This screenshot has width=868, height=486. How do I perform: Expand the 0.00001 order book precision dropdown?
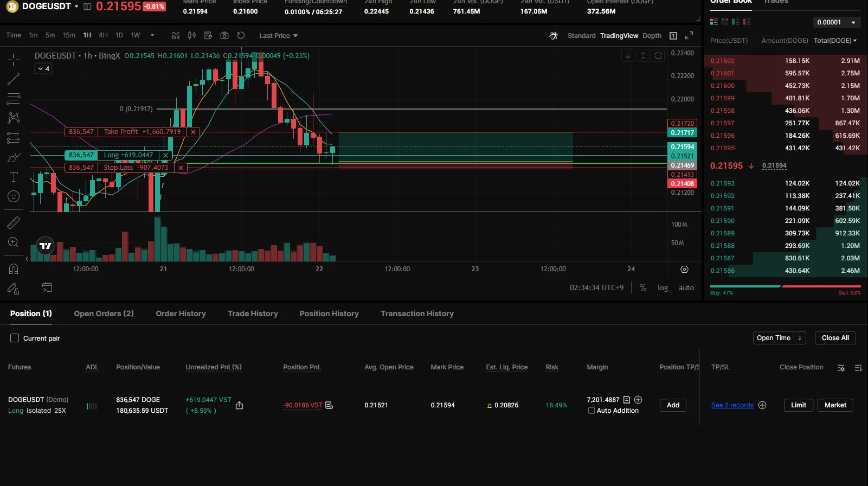pos(837,22)
